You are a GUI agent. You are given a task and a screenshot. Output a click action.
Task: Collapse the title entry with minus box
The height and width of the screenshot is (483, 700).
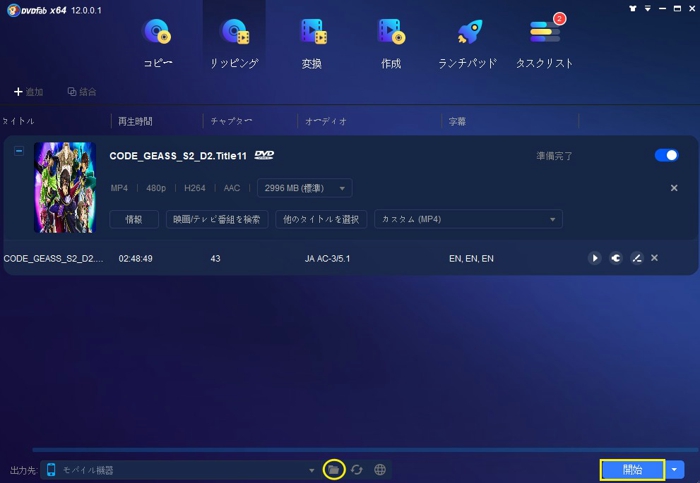tap(19, 151)
